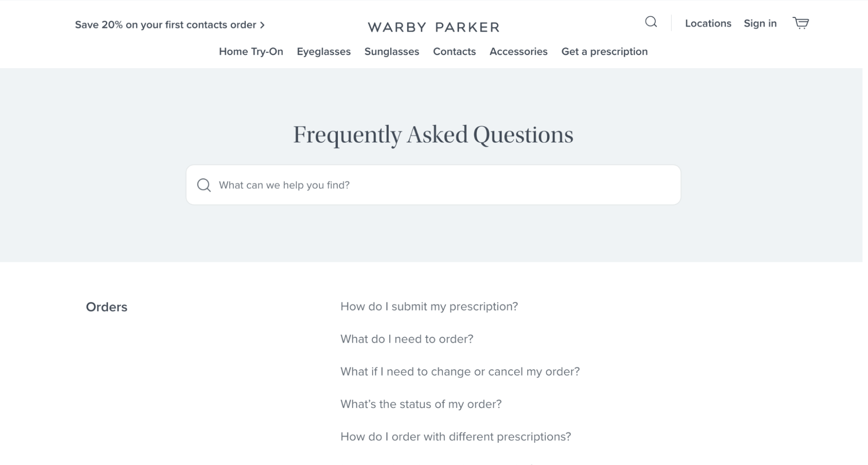This screenshot has height=465, width=868.
Task: Open the Accessories menu item
Action: 518,52
